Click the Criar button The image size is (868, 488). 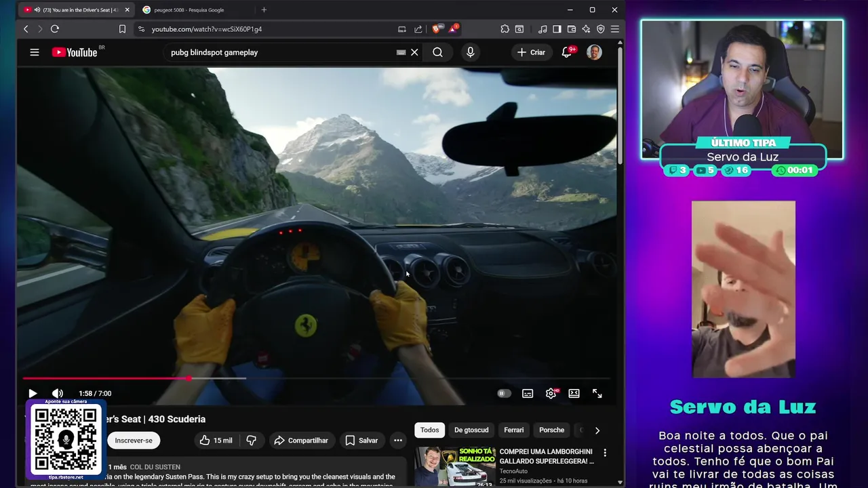[x=531, y=52]
